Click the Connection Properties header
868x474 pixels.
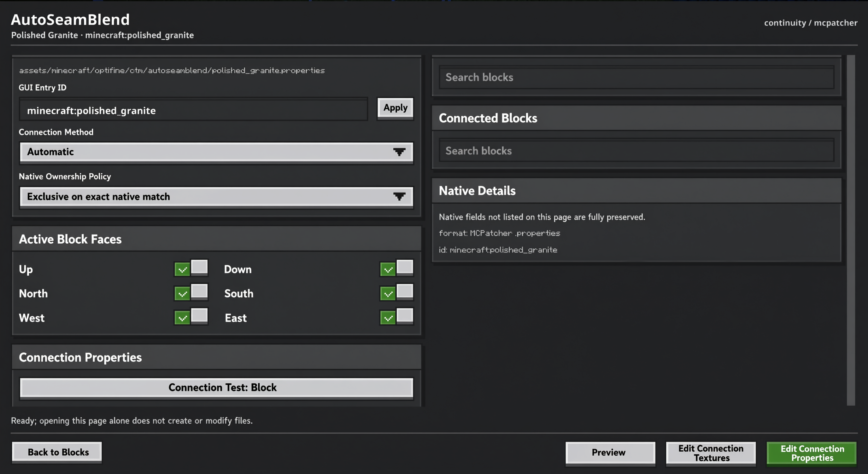216,357
